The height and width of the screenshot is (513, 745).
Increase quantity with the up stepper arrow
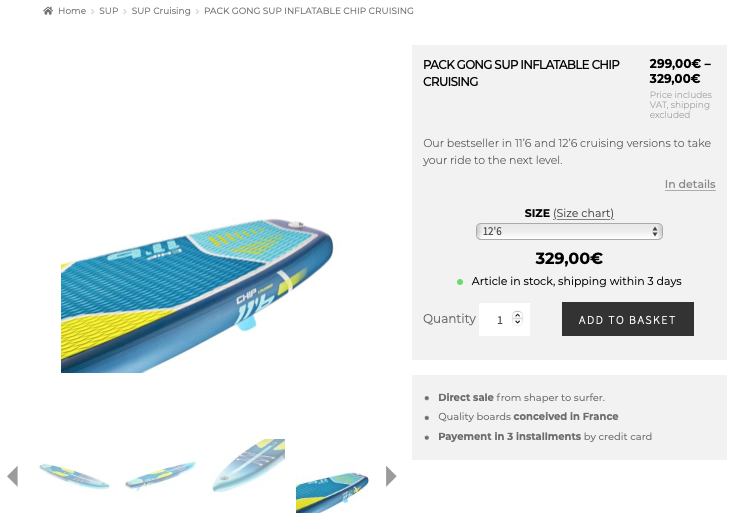tap(517, 314)
